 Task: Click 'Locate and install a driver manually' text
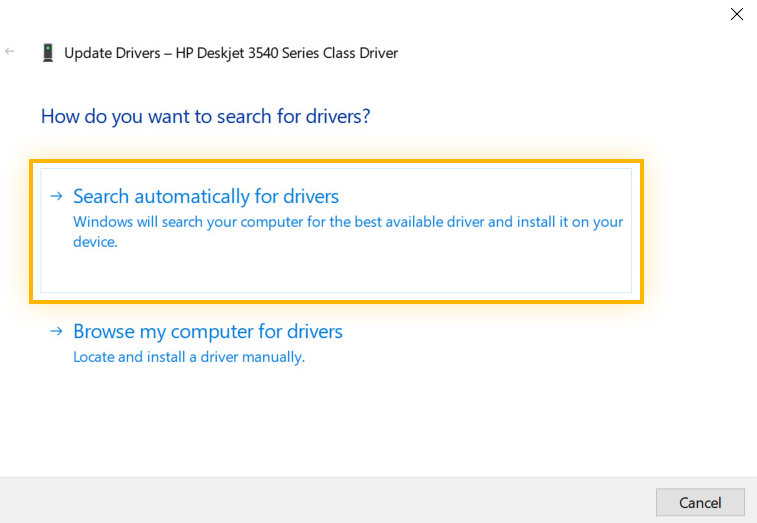pos(189,357)
